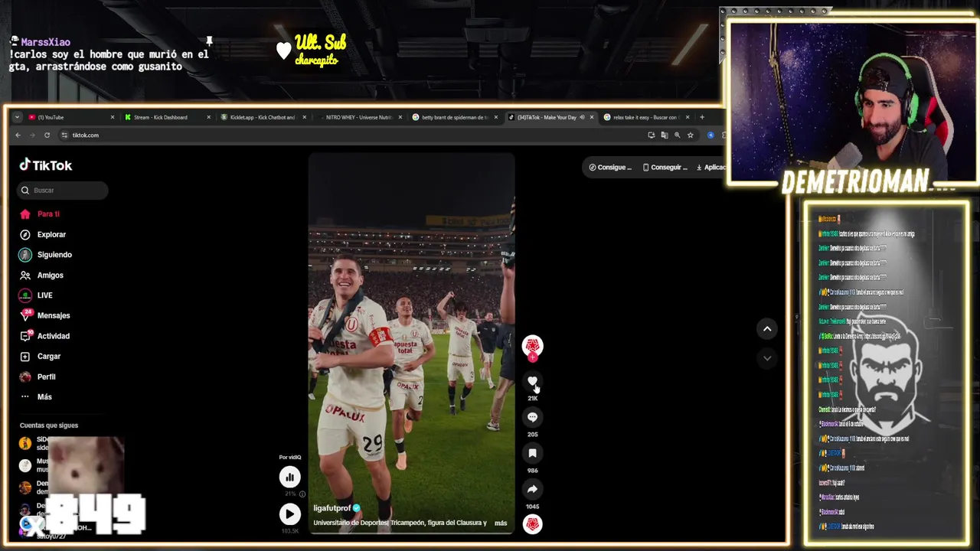This screenshot has width=980, height=551.
Task: Open the spinning sound disc icon
Action: (x=532, y=524)
